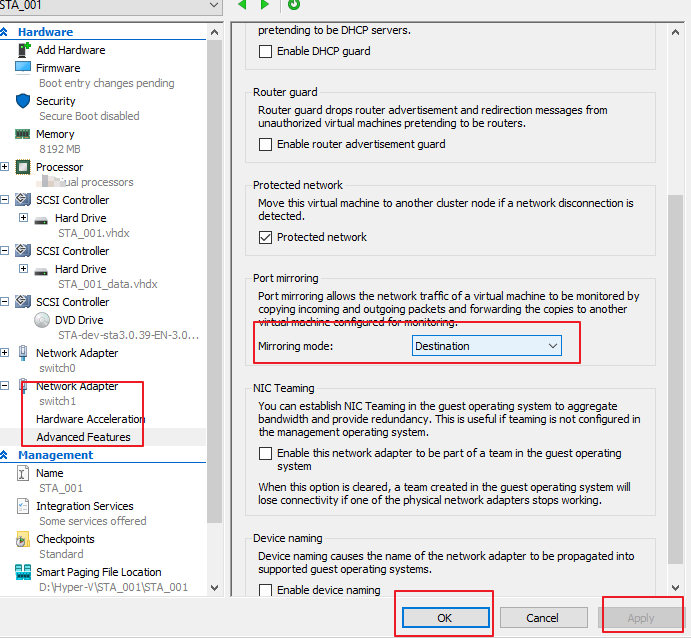Select the Firmware tree item
691x638 pixels.
(x=58, y=68)
